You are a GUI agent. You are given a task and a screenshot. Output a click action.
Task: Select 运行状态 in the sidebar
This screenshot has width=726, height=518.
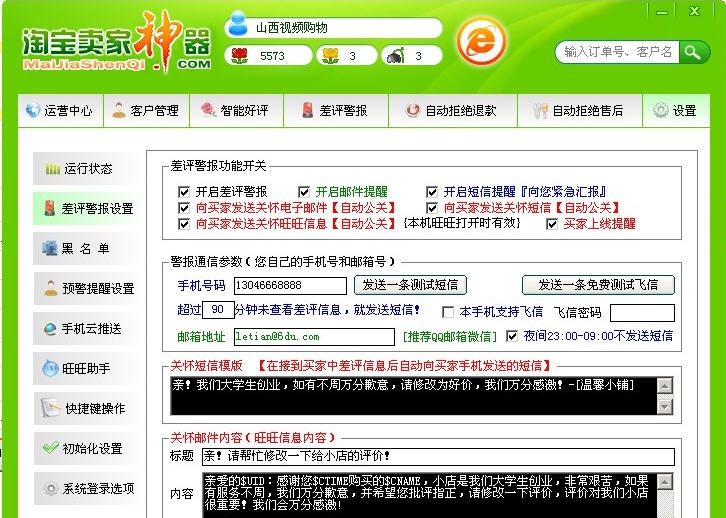click(86, 169)
